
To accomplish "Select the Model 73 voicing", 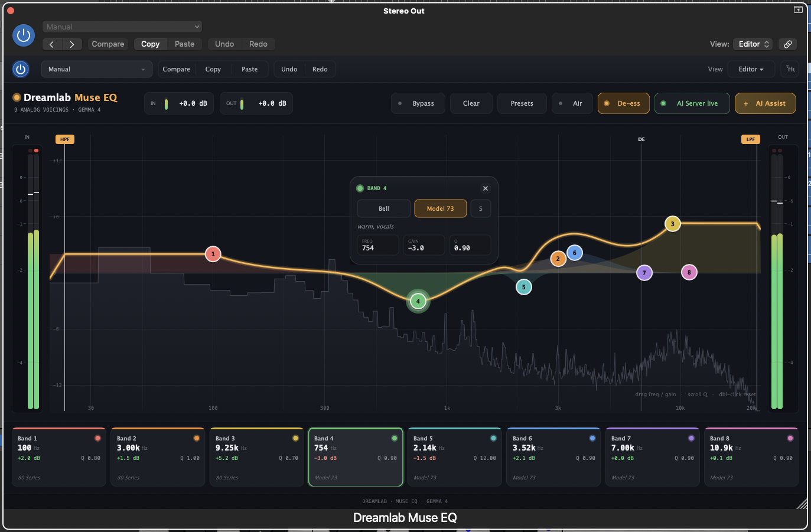I will click(441, 208).
